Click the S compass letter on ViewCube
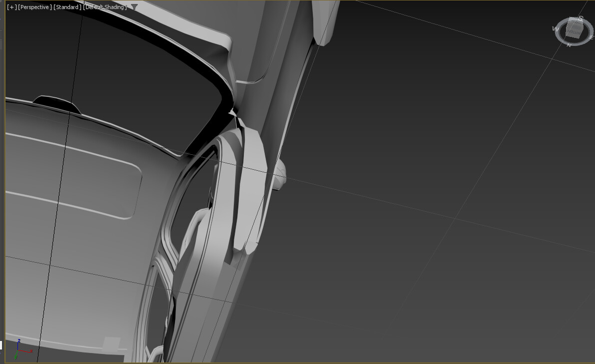595x364 pixels. tap(581, 17)
